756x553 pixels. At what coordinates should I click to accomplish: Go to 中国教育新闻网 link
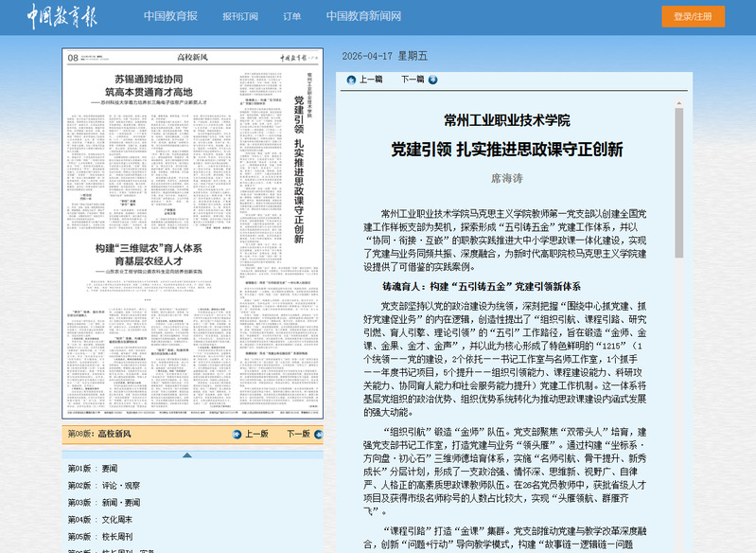[363, 16]
